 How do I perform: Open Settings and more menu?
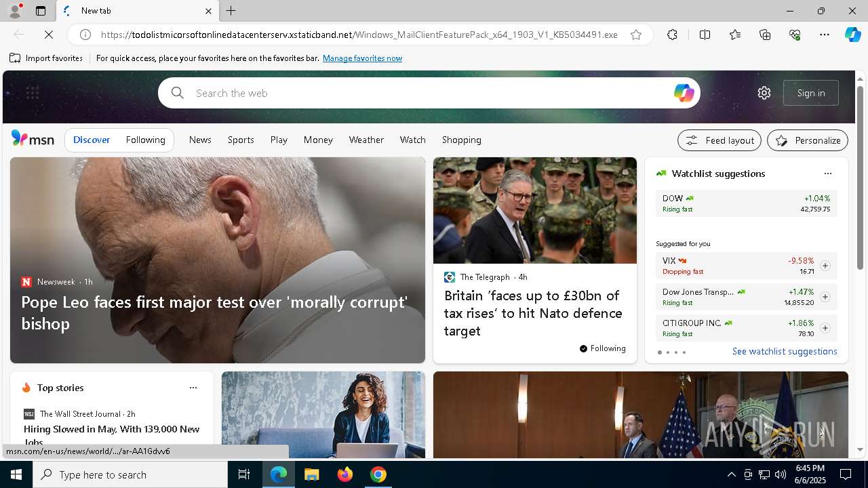[825, 35]
